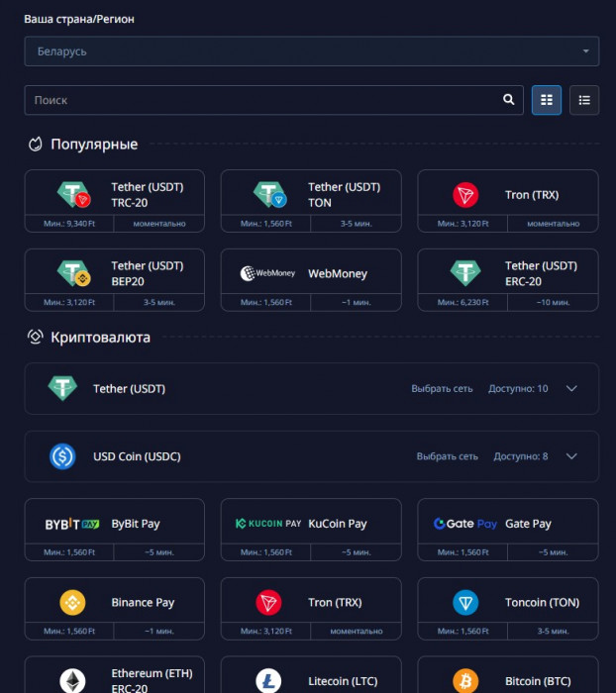
Task: Click USD Coin (USDC) title text
Action: coord(137,456)
